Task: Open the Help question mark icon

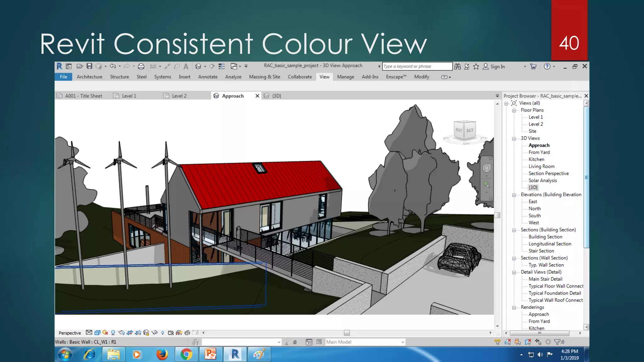Action: pyautogui.click(x=547, y=66)
